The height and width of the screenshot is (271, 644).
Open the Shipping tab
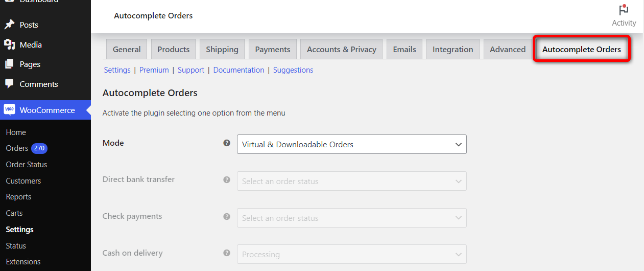(222, 49)
